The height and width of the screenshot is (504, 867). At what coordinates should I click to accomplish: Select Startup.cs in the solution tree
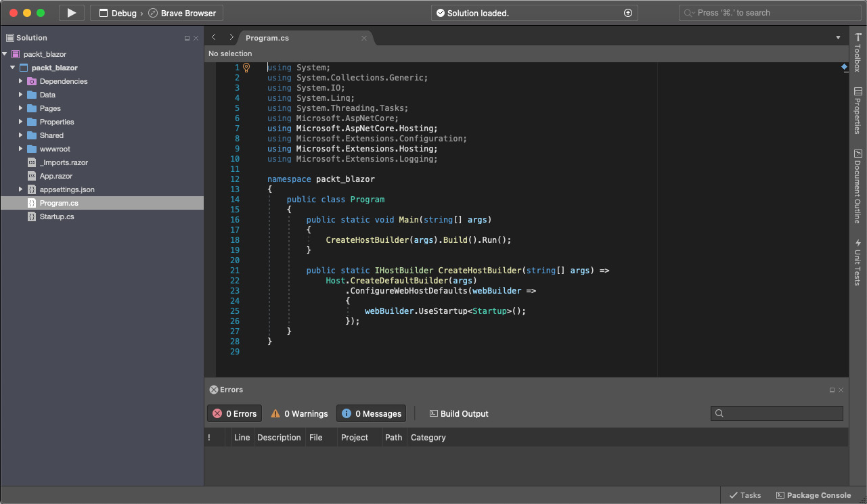tap(56, 216)
